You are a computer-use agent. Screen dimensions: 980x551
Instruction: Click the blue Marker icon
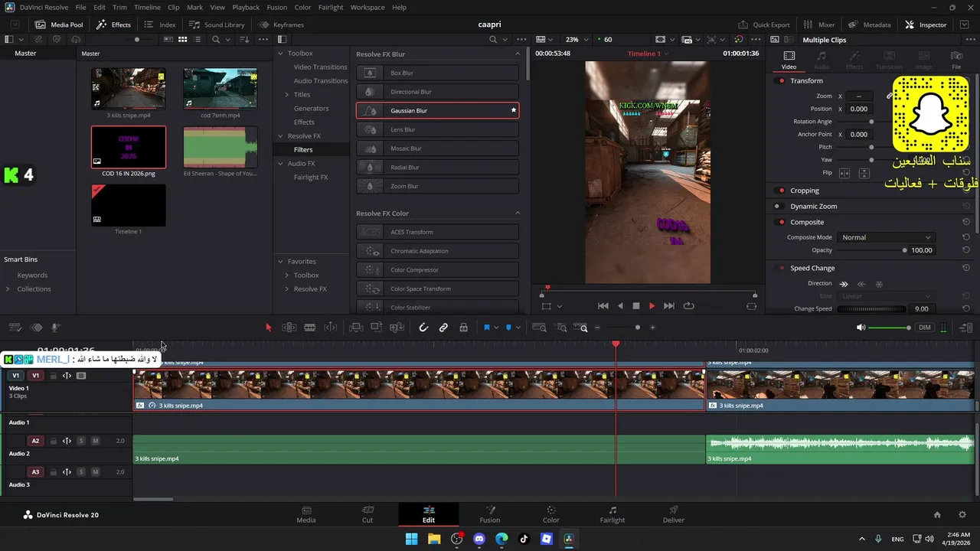508,328
